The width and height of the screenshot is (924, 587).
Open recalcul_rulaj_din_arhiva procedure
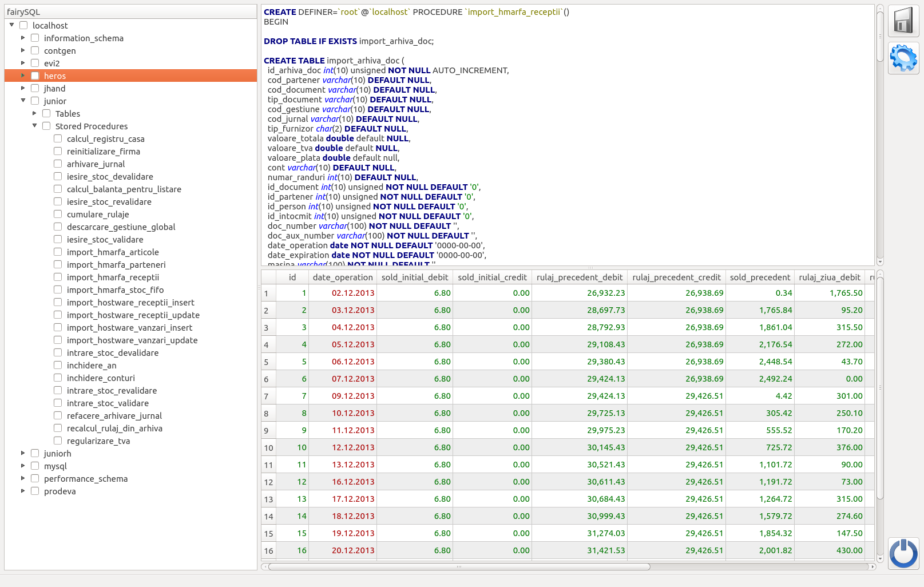(x=114, y=429)
